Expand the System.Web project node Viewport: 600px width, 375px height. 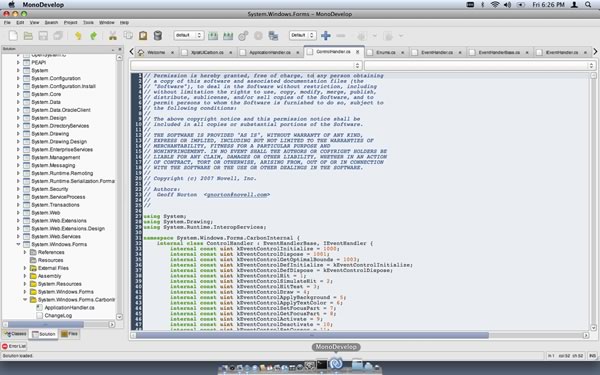[x=18, y=213]
